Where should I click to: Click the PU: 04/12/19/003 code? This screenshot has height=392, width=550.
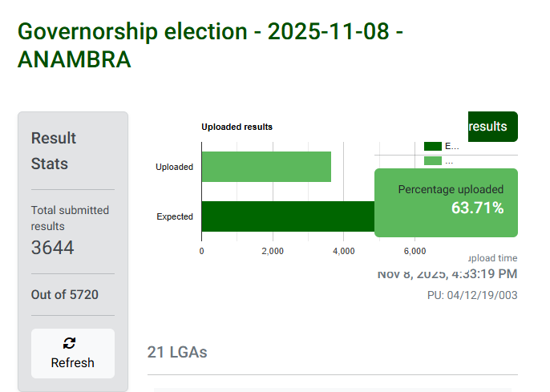click(x=472, y=295)
